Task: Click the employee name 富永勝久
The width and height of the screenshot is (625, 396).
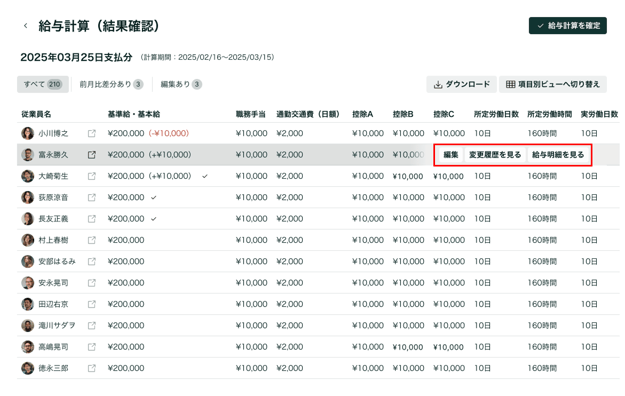Action: (53, 155)
